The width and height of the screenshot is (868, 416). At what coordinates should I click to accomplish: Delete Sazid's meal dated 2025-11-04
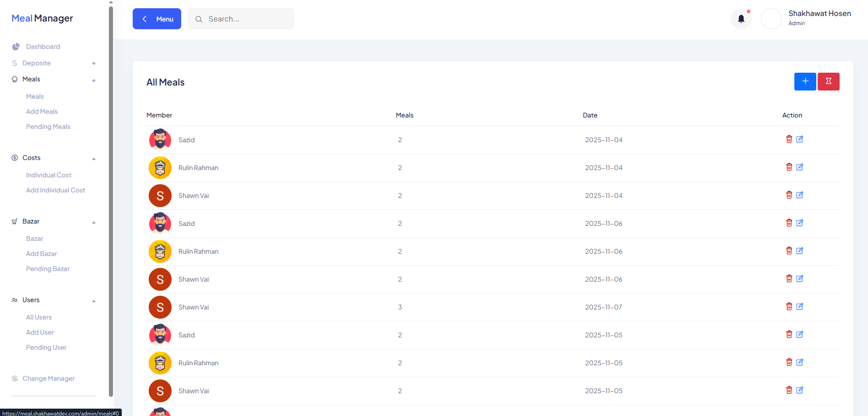point(789,139)
